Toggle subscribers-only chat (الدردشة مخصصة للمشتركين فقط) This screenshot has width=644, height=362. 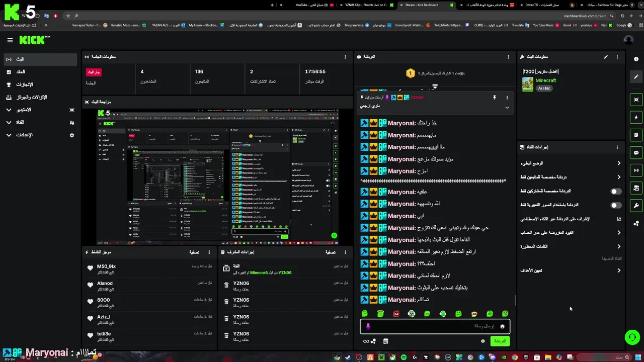tap(616, 191)
